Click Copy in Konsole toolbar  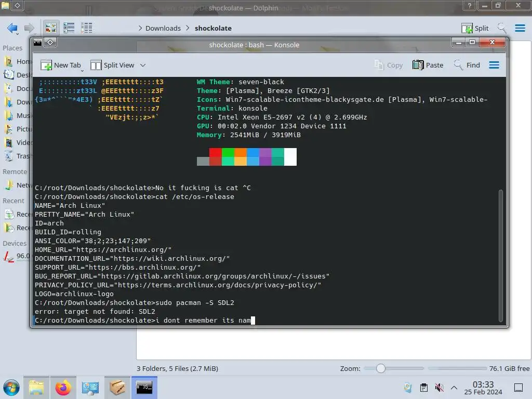(388, 65)
